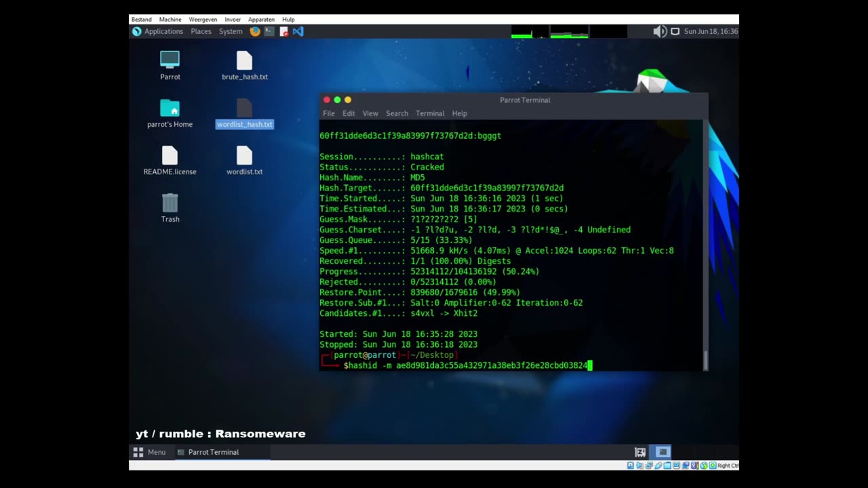Image resolution: width=868 pixels, height=488 pixels.
Task: Open parrot's Home folder icon
Action: tap(170, 113)
